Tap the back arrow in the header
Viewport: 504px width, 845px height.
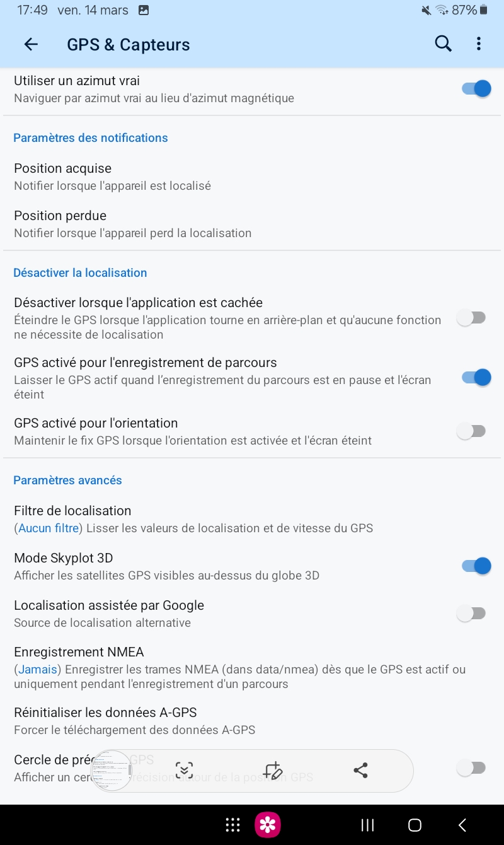tap(31, 44)
